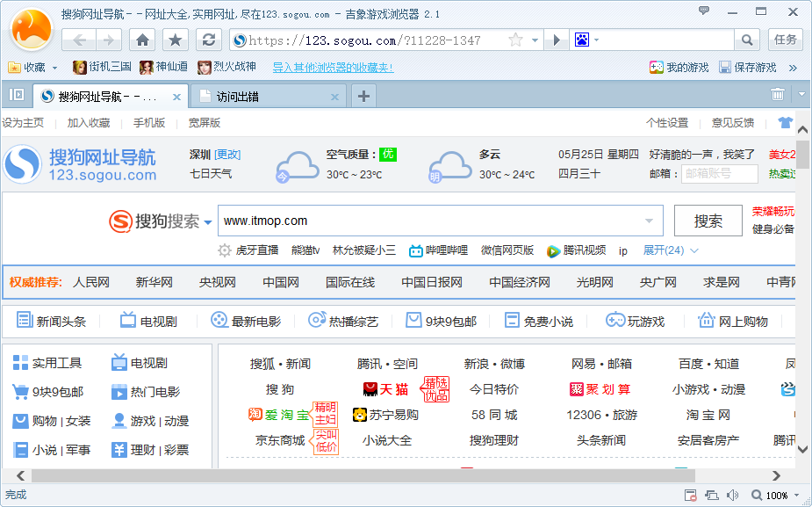Click the magnifier search icon in toolbar
This screenshot has width=812, height=507.
pyautogui.click(x=747, y=40)
